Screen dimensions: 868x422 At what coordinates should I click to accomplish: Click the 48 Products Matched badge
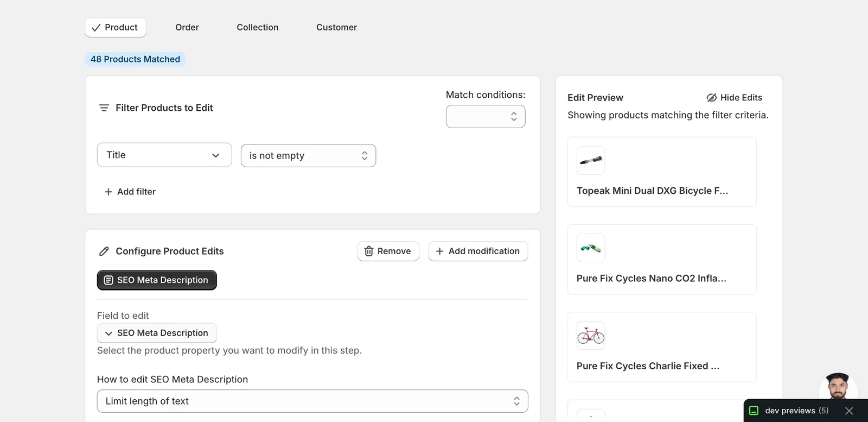tap(135, 59)
